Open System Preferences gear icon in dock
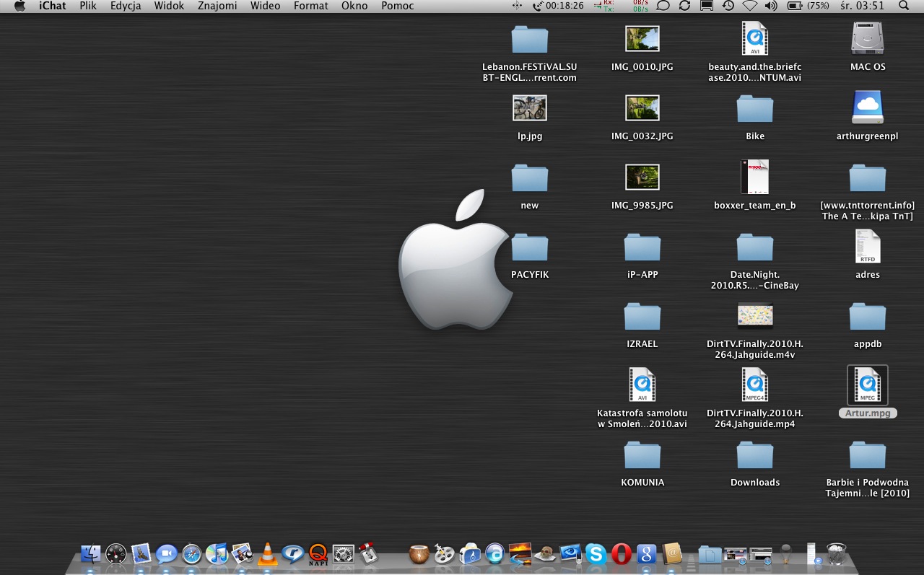 click(x=344, y=553)
